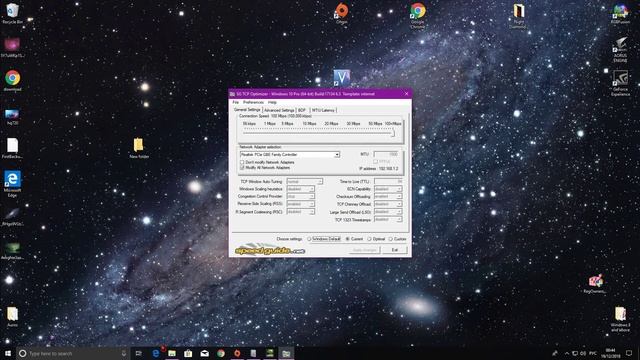This screenshot has width=640, height=360.
Task: Open Task View on the taskbar
Action: (138, 353)
